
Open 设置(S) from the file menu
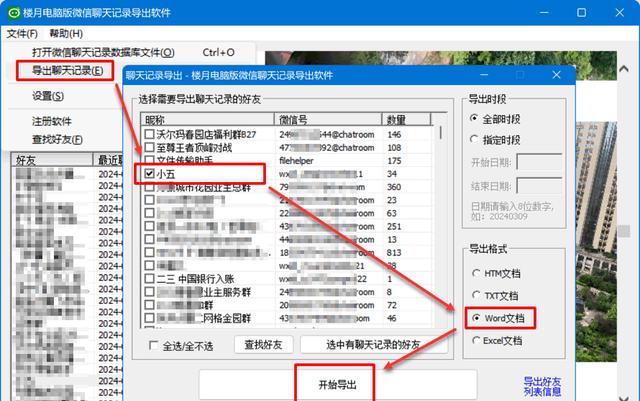tap(48, 96)
